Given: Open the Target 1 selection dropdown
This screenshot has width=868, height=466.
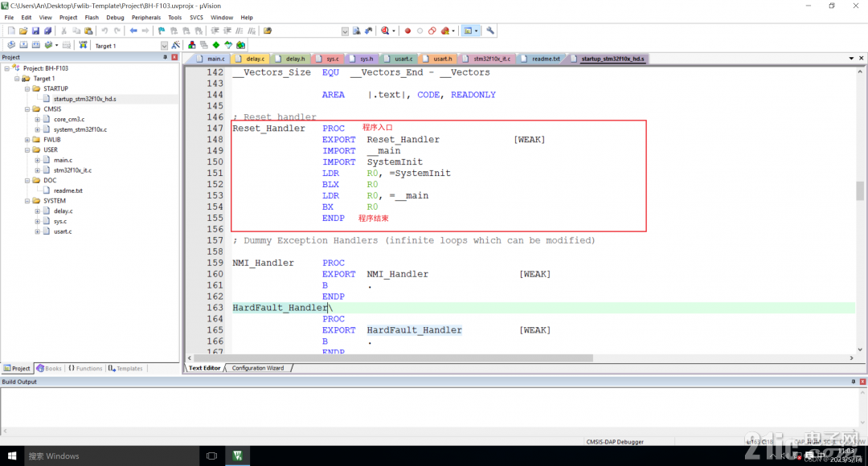Looking at the screenshot, I should click(x=164, y=45).
